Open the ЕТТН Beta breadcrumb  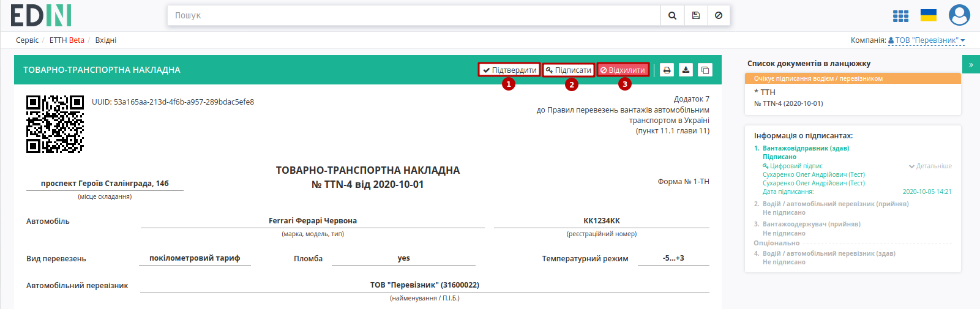click(67, 40)
